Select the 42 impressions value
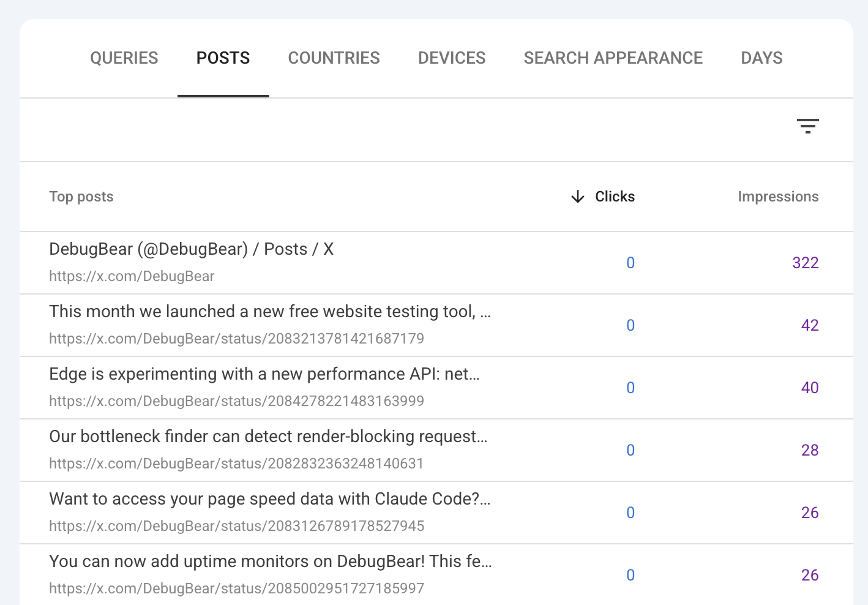Screen dimensions: 868x605 coord(810,325)
